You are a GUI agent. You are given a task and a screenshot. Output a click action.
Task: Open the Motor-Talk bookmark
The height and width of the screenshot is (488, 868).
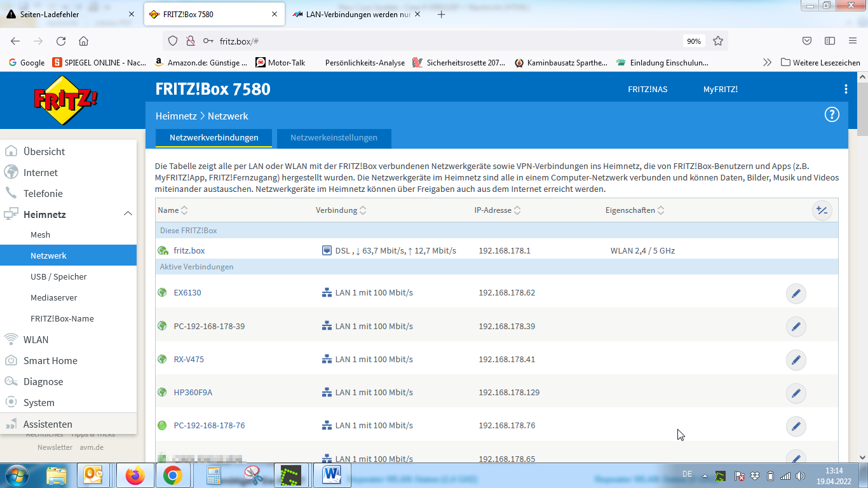click(280, 62)
